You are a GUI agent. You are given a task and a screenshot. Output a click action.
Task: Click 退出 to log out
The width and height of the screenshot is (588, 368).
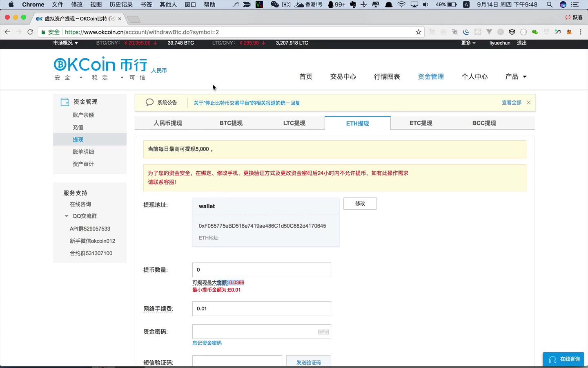[522, 43]
